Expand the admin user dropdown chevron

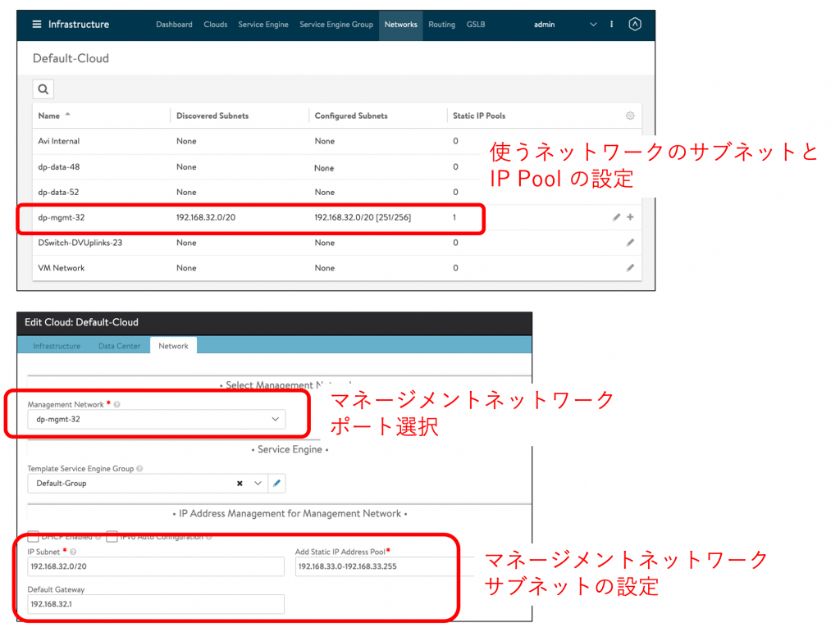click(x=593, y=25)
